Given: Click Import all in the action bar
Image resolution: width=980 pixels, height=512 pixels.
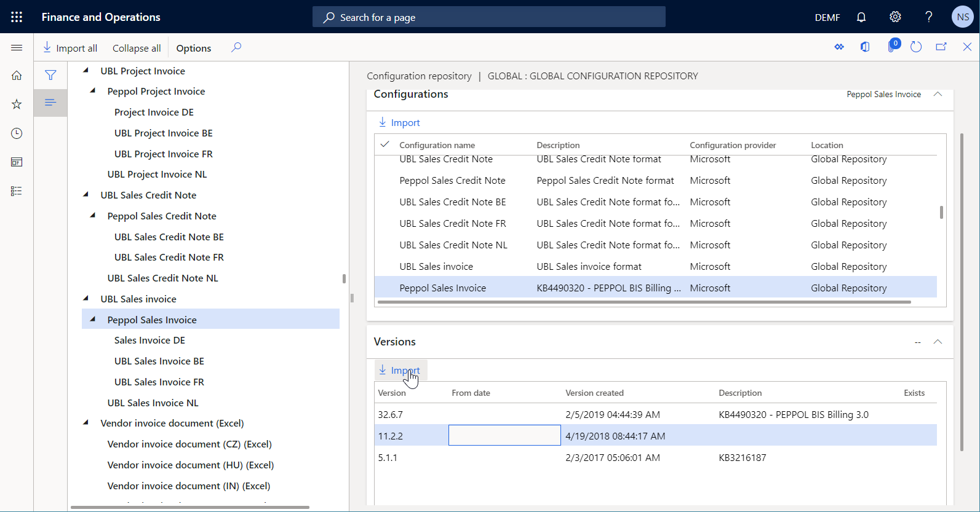Looking at the screenshot, I should pyautogui.click(x=70, y=48).
